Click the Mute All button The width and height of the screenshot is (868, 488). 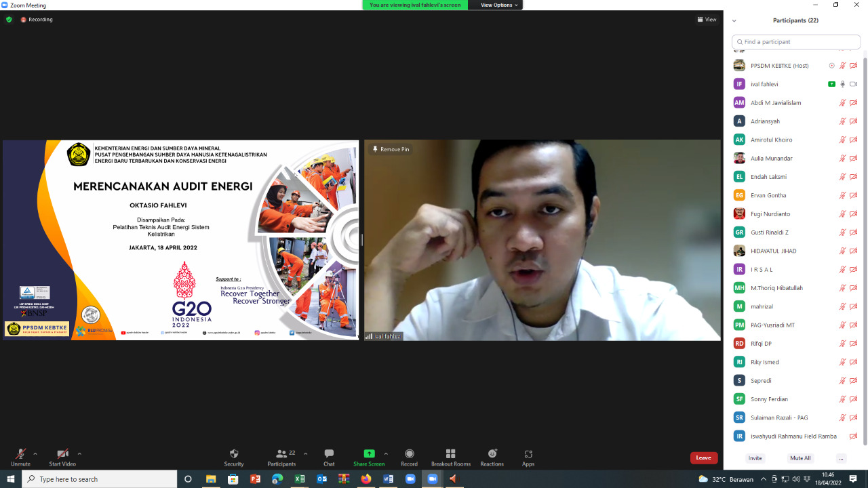[x=800, y=458]
